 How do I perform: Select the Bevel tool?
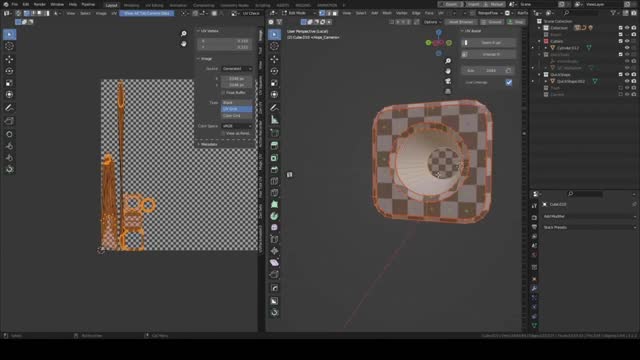pos(274,169)
